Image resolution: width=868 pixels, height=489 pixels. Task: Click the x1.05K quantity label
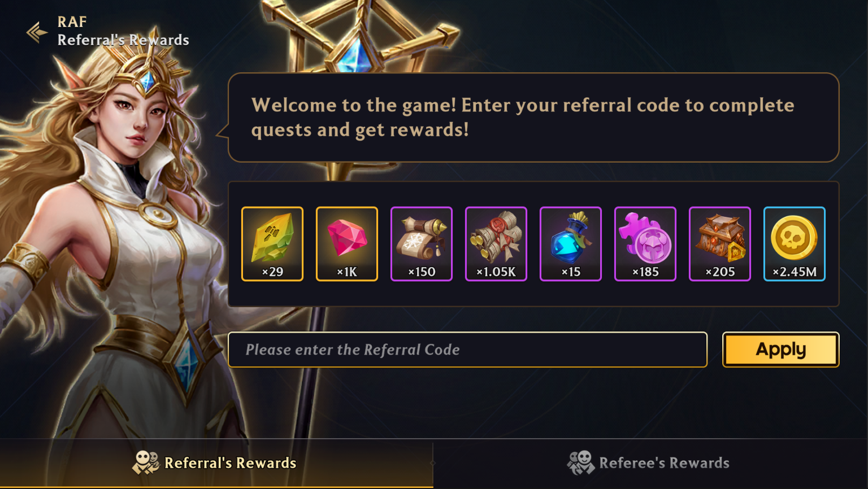pos(496,272)
